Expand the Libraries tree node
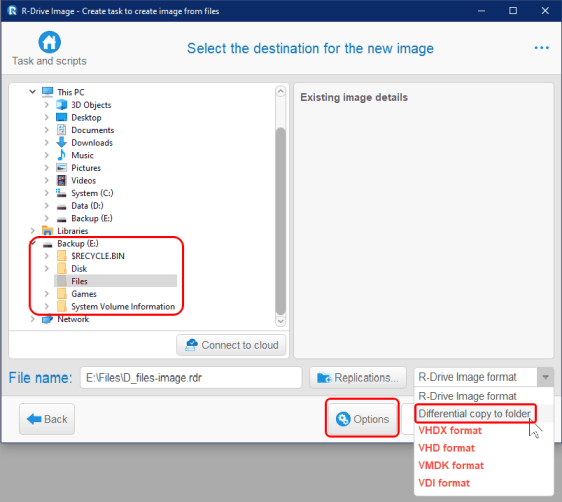Viewport: 562px width, 502px height. 32,230
